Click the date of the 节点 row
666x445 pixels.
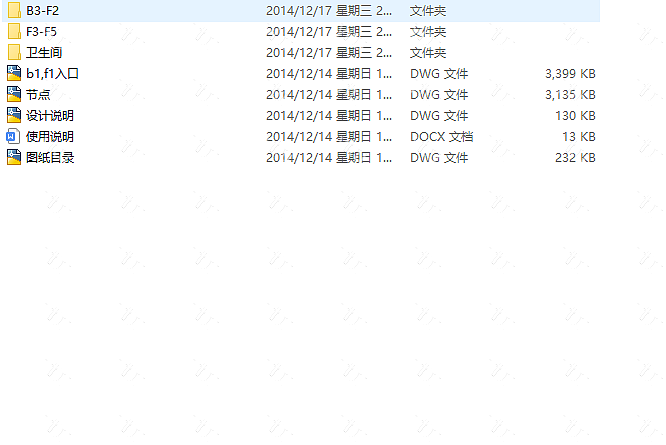[329, 95]
